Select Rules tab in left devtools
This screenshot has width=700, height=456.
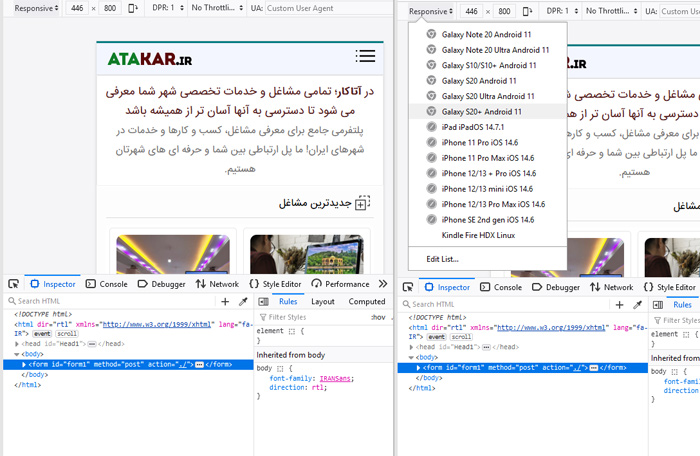(x=288, y=301)
